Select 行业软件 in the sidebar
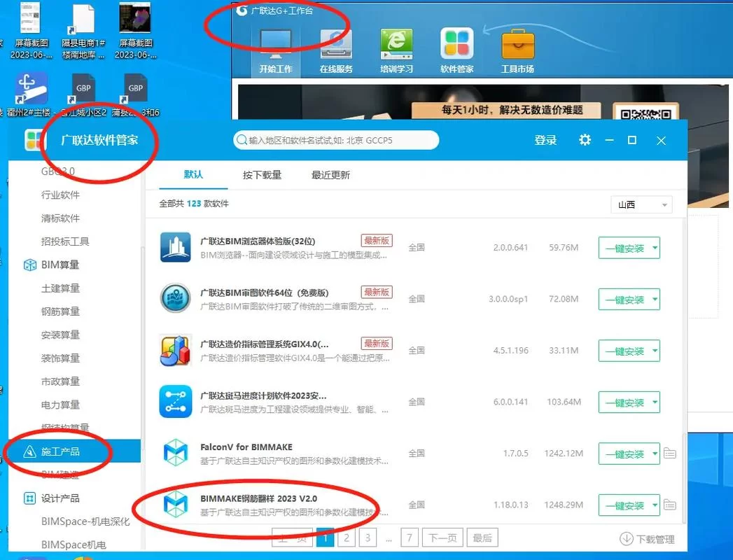 (x=60, y=195)
